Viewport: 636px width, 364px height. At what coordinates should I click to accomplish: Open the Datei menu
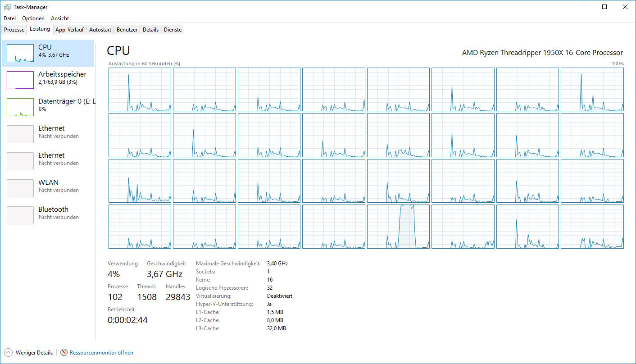pyautogui.click(x=9, y=18)
